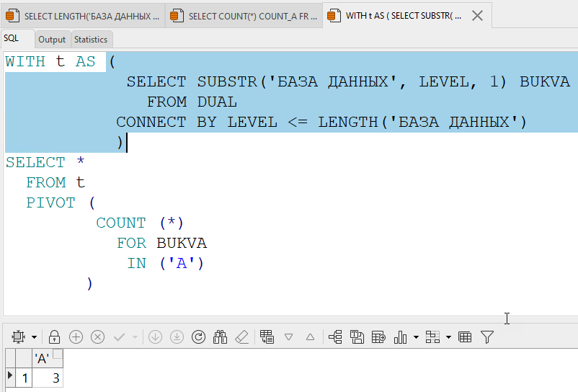This screenshot has width=578, height=392.
Task: Switch to the Statistics tab
Action: [91, 40]
